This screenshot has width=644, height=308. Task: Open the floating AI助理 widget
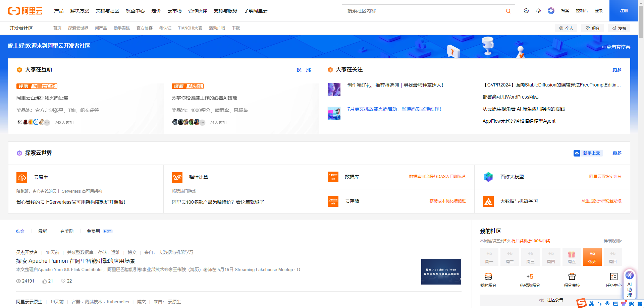[x=630, y=285]
